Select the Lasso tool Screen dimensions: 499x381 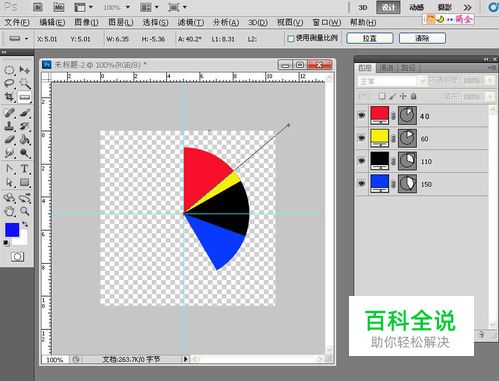[x=9, y=83]
